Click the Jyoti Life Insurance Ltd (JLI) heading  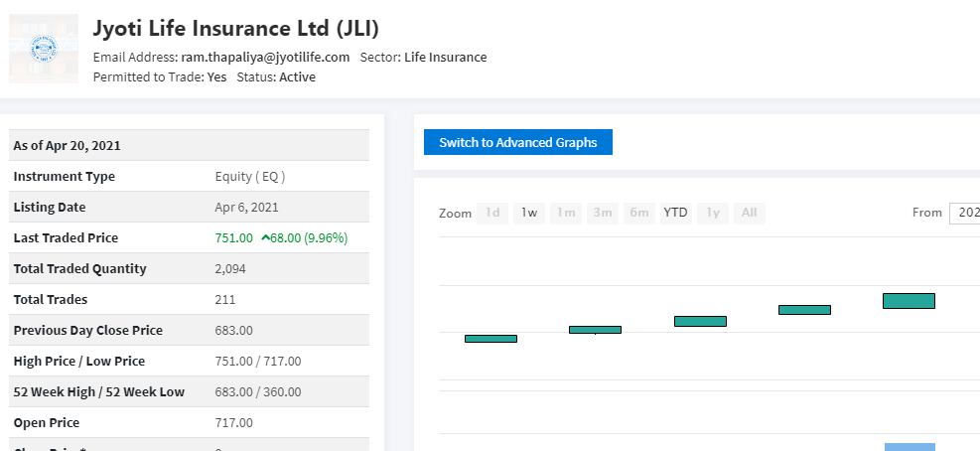[236, 28]
